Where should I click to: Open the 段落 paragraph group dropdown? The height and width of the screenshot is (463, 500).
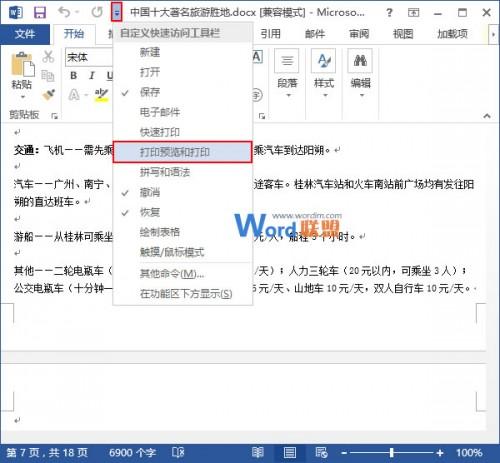pos(287,74)
